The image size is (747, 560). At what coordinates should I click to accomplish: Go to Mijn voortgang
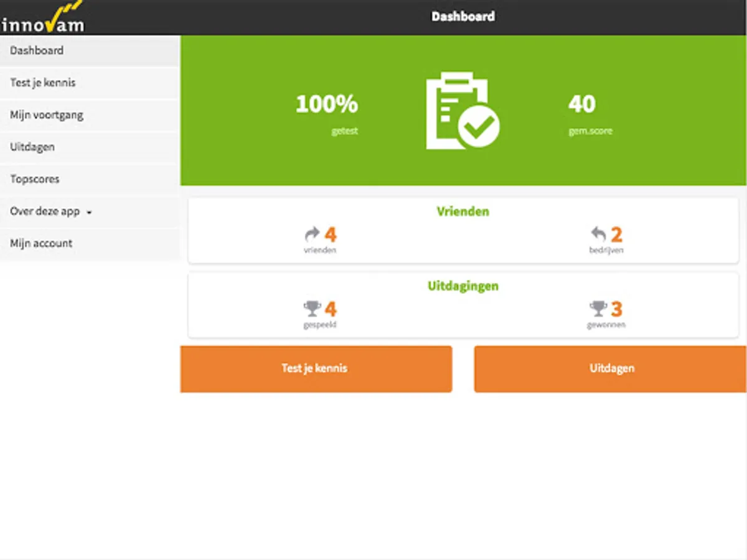[90, 115]
